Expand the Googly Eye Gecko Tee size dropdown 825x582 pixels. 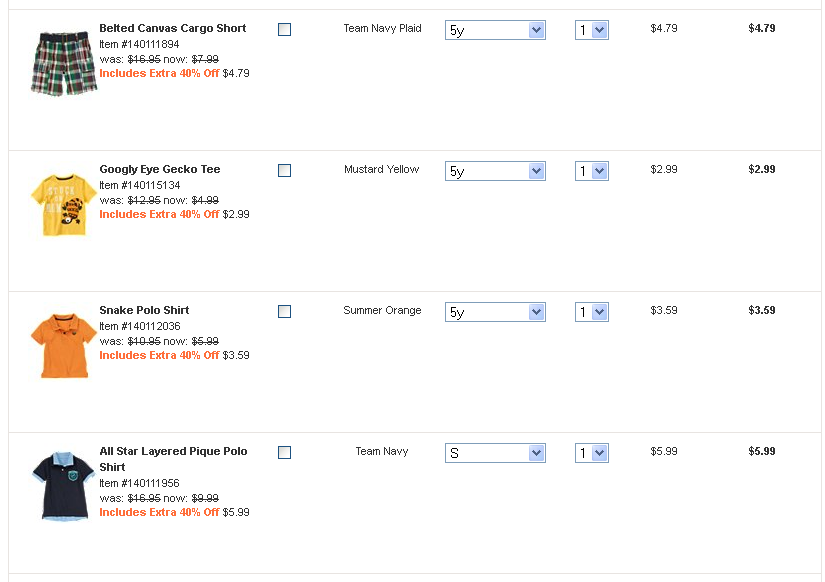click(x=495, y=172)
